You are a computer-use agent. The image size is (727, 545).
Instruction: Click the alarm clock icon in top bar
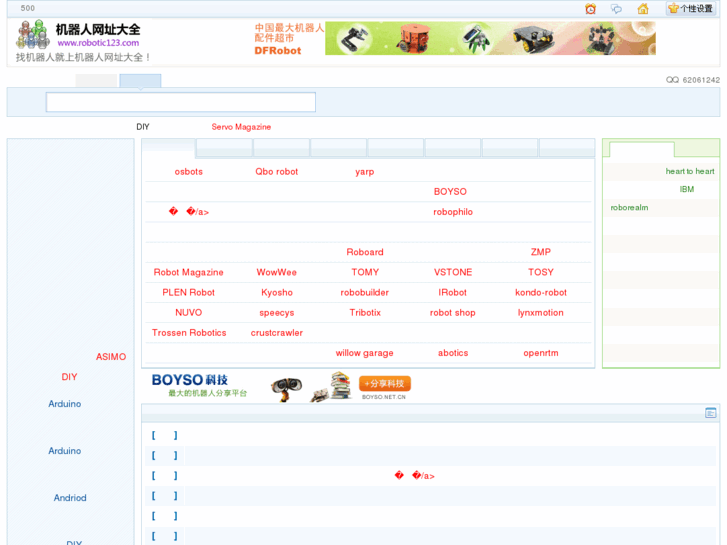click(590, 9)
